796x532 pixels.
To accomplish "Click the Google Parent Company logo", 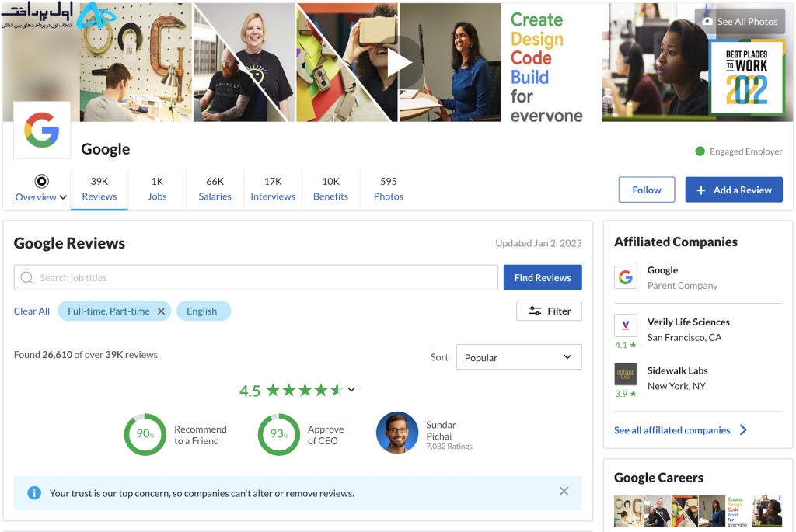I will [626, 277].
